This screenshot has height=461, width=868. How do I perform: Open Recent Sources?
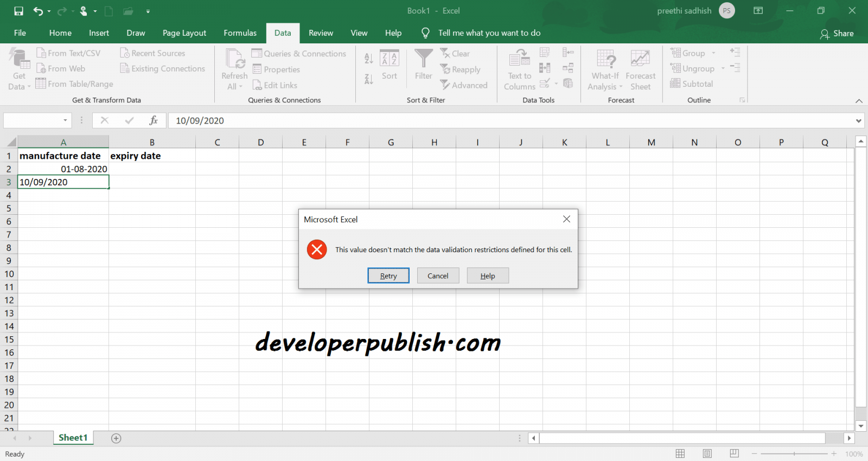tap(152, 53)
